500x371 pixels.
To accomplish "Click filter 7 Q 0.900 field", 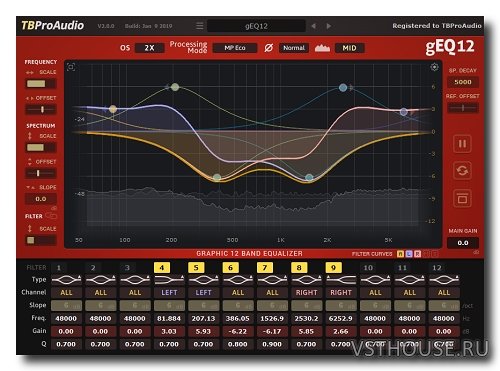I will (x=272, y=344).
